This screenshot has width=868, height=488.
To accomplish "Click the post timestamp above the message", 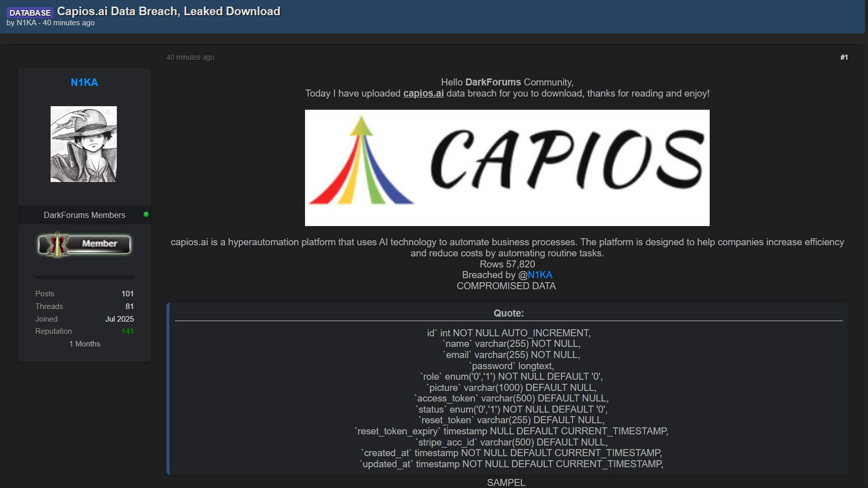I will [x=190, y=57].
